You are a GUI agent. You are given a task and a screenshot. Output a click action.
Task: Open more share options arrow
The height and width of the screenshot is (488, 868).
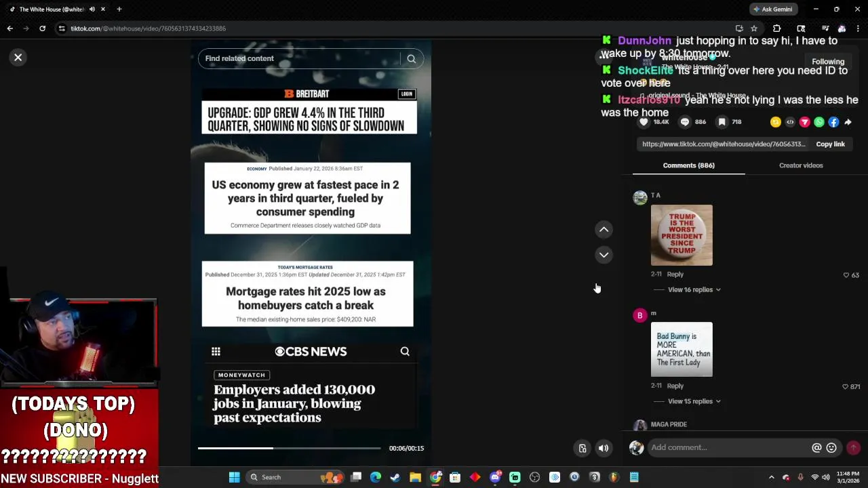[848, 122]
